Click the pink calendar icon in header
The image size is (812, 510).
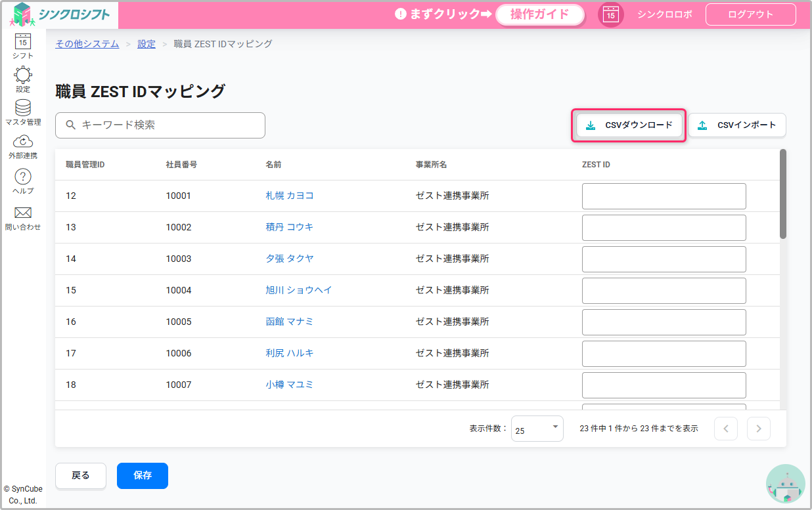[x=610, y=14]
